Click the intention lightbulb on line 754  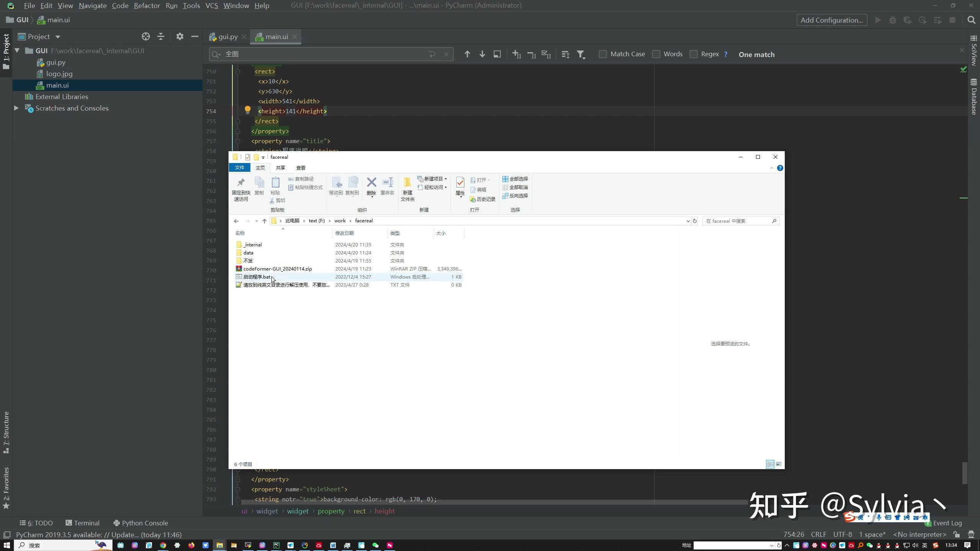point(248,110)
